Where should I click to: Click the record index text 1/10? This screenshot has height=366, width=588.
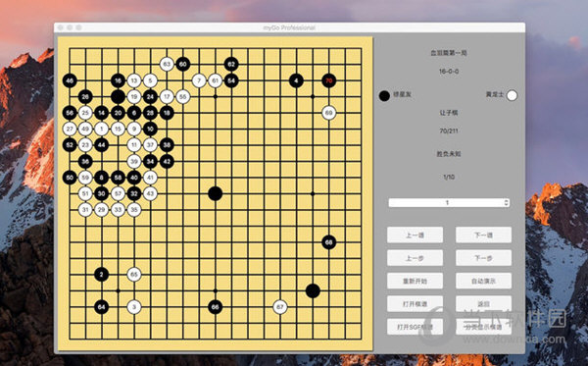(x=449, y=177)
